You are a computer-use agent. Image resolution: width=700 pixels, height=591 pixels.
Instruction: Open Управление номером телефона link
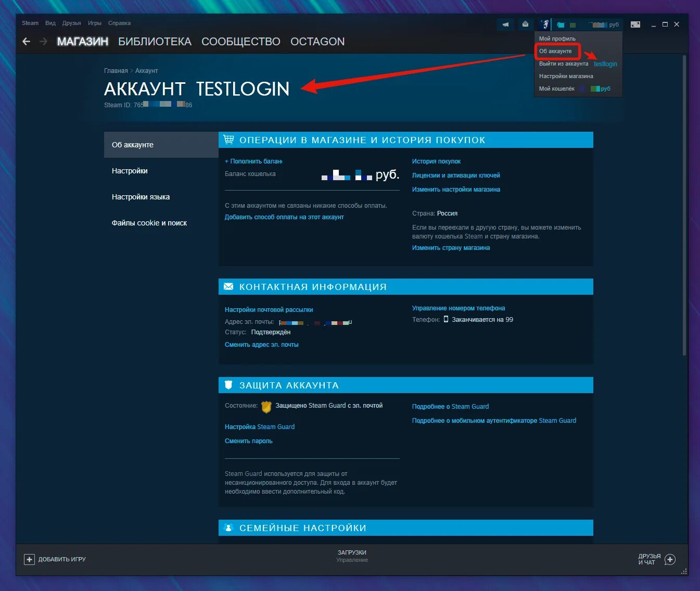point(459,308)
